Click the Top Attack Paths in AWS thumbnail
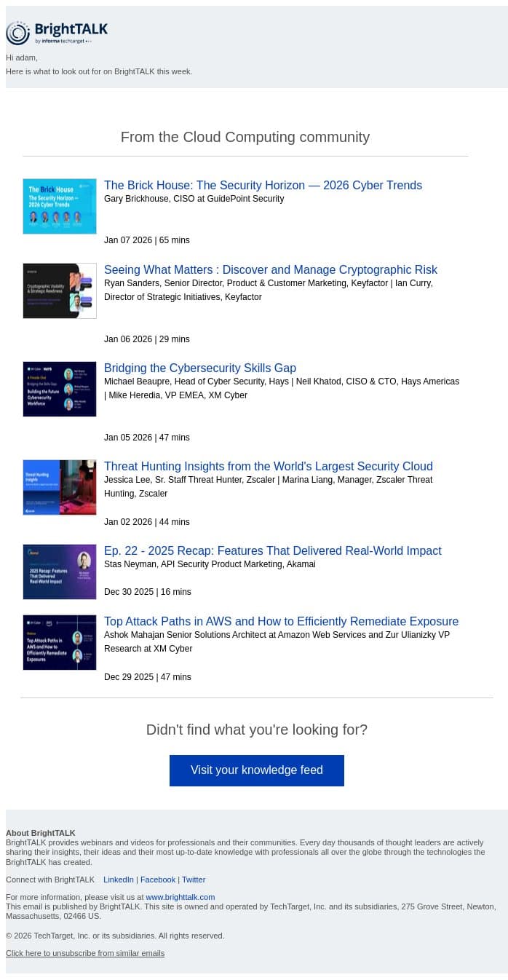Screen dimensions: 508x980 tap(60, 642)
